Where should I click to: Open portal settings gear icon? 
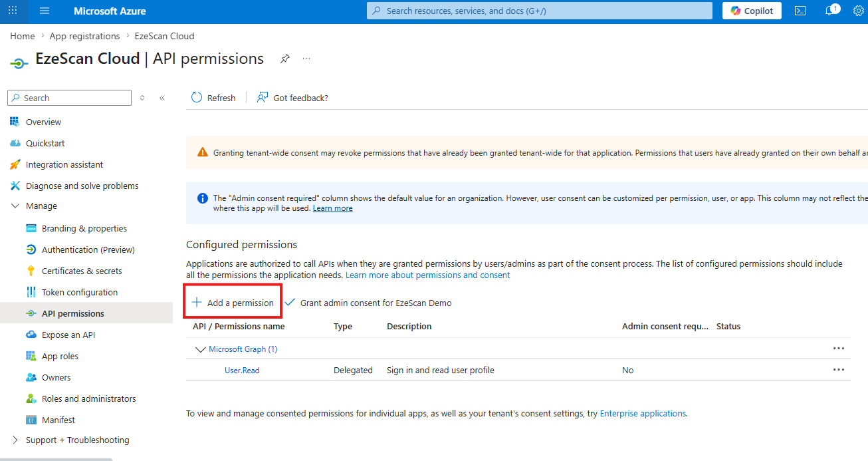[858, 11]
